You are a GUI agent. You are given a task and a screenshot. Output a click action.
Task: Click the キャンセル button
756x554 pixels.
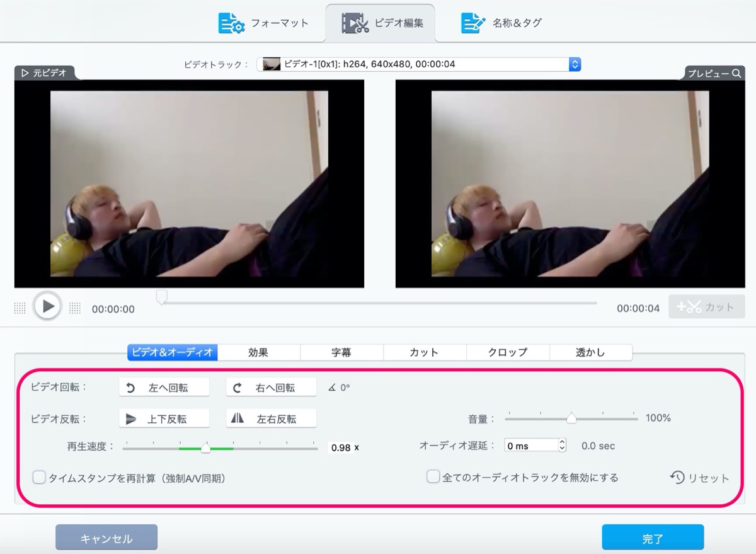tap(106, 539)
